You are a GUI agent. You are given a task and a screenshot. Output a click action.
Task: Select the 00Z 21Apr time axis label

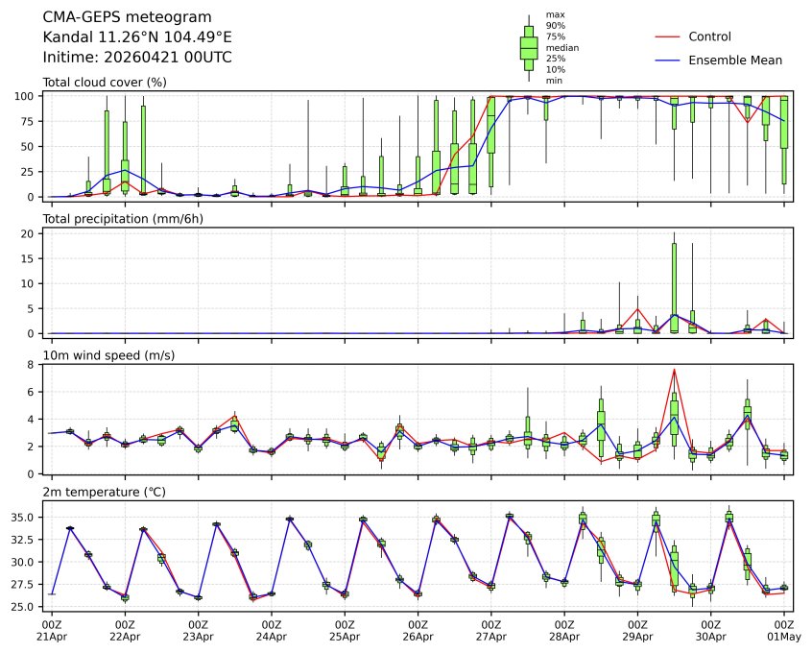tap(52, 630)
